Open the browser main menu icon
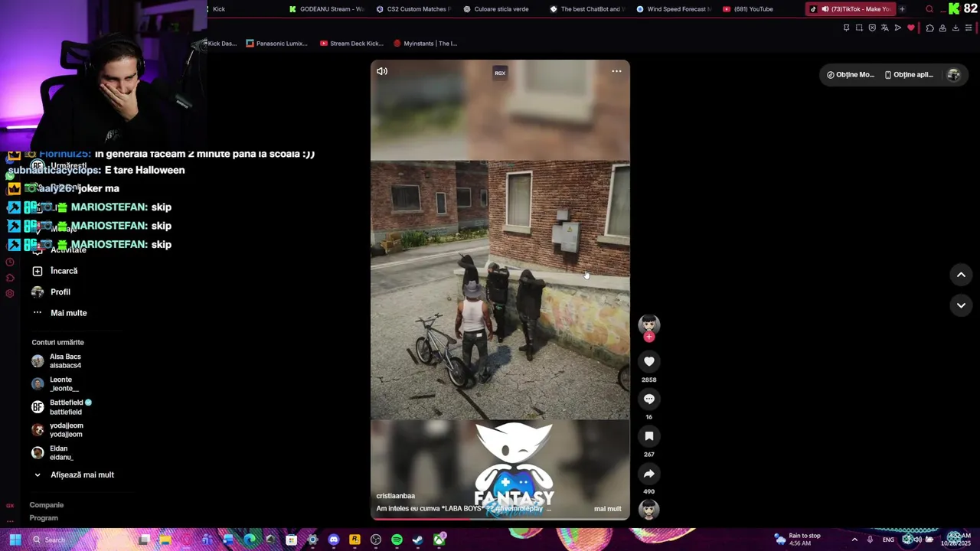The width and height of the screenshot is (980, 551). tap(969, 28)
